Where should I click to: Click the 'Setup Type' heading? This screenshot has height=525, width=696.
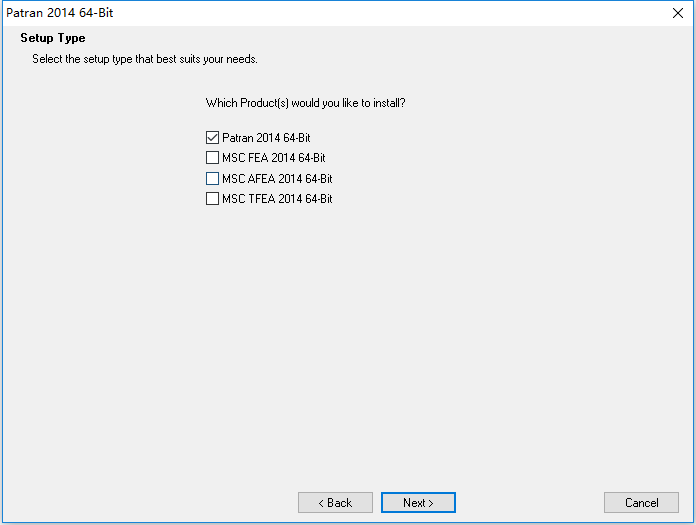53,38
